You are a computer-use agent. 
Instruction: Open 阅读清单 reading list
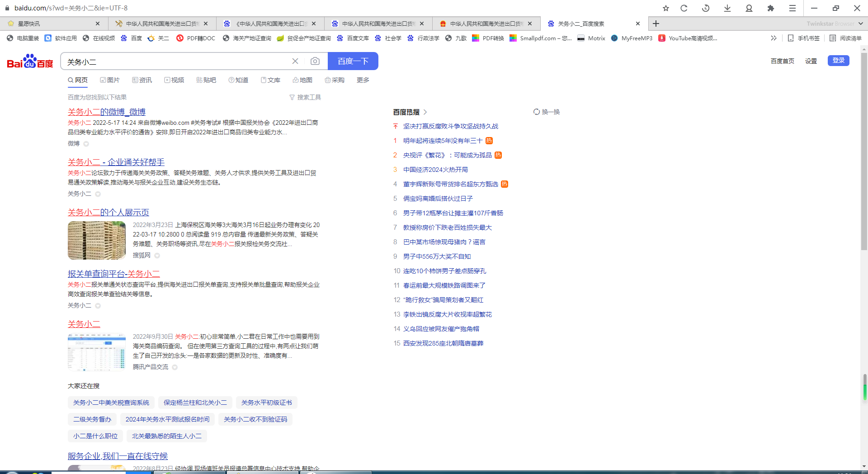[845, 38]
